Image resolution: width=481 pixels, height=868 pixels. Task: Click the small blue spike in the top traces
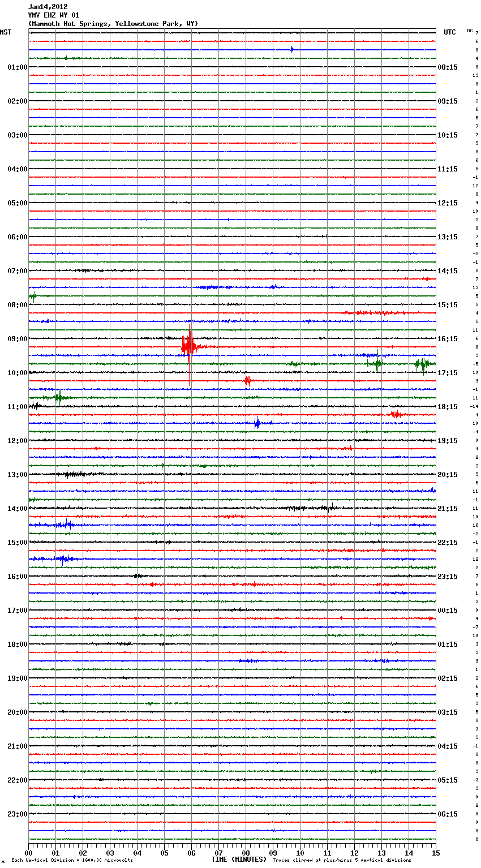tap(292, 49)
